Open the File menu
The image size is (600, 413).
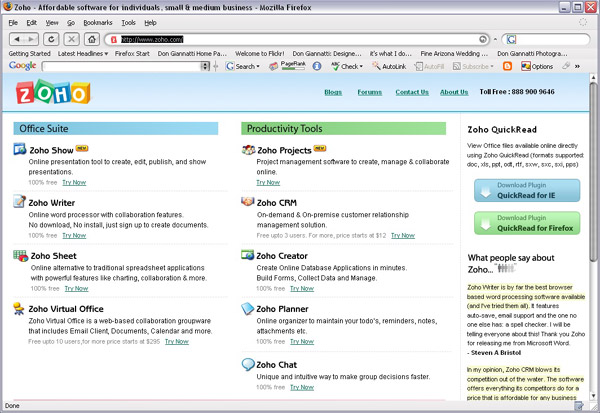[13, 23]
